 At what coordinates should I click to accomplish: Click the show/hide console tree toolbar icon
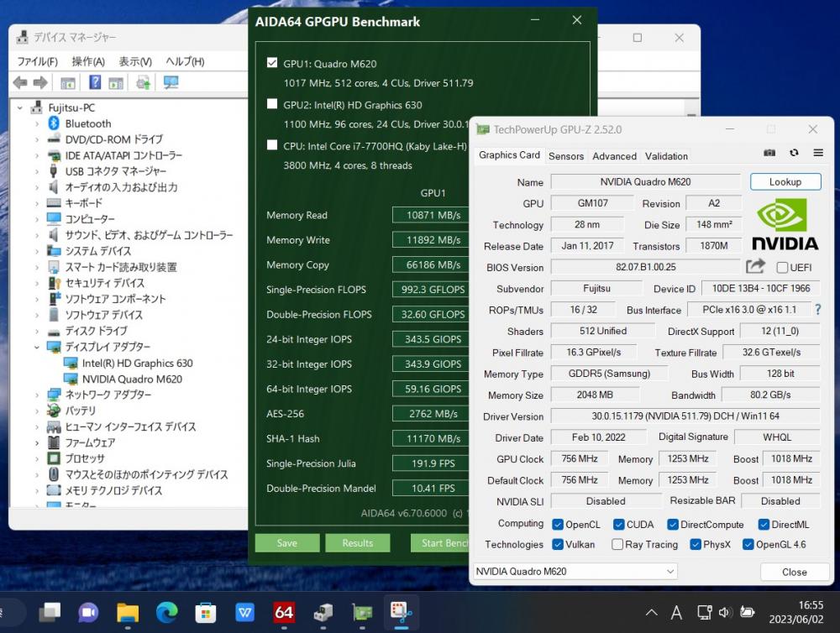coord(68,83)
